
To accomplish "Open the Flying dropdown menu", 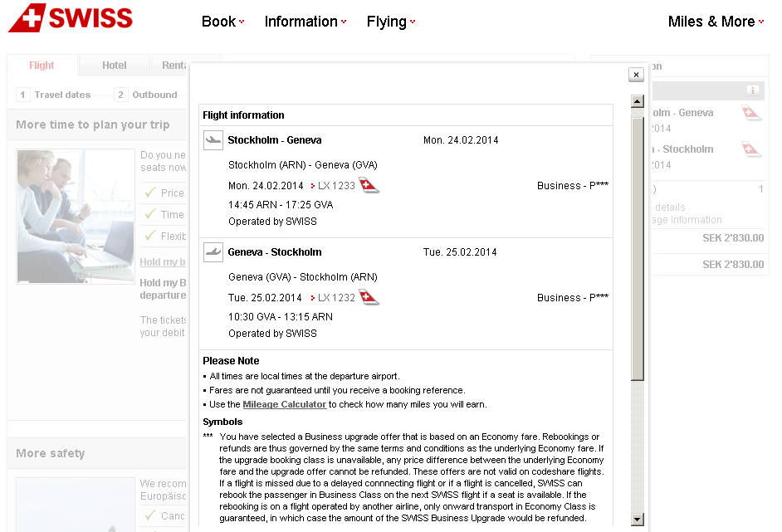I will coord(390,22).
